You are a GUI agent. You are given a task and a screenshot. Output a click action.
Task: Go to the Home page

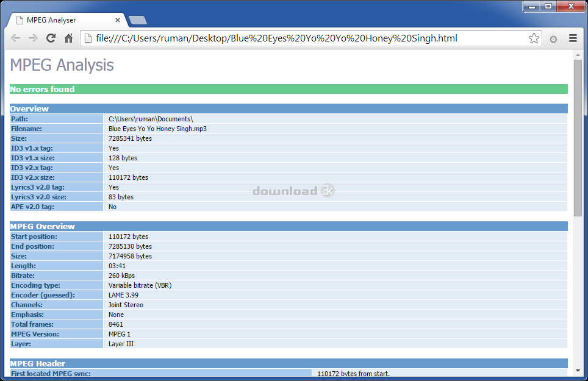click(69, 38)
